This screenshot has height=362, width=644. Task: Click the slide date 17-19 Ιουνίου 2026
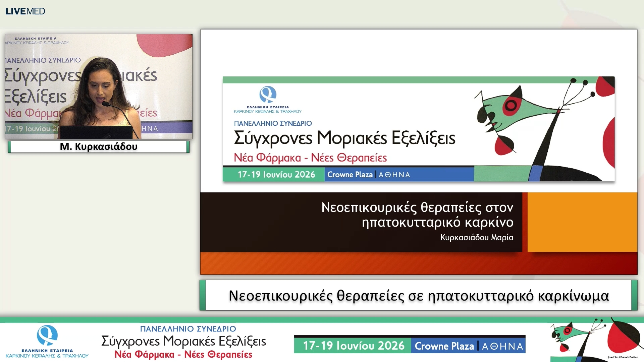276,175
